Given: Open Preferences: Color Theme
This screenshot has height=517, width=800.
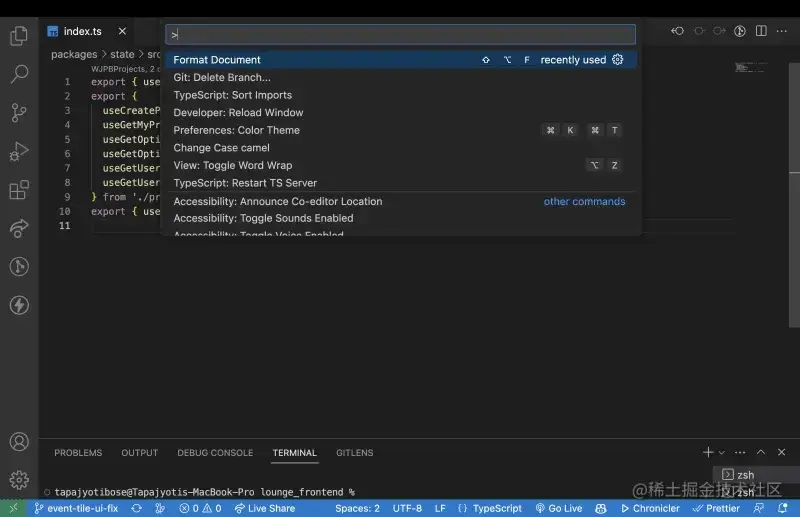Looking at the screenshot, I should tap(401, 130).
